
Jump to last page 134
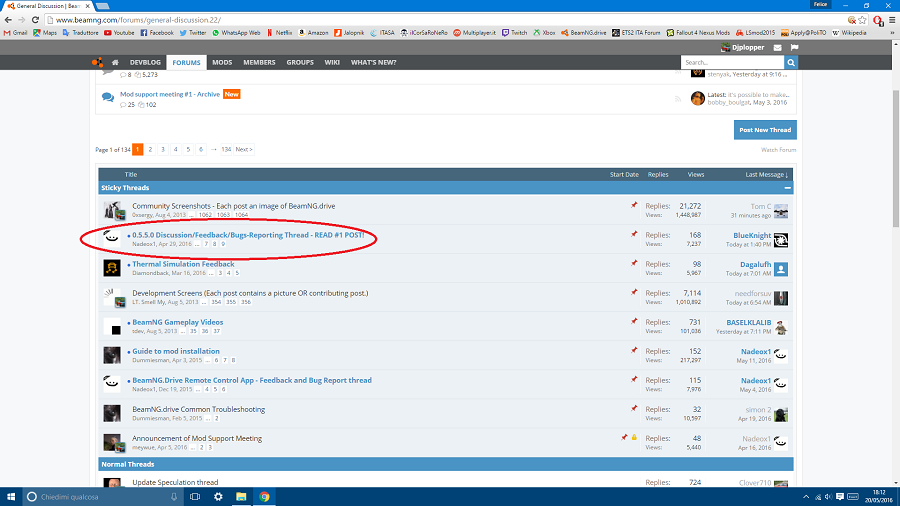click(x=226, y=150)
